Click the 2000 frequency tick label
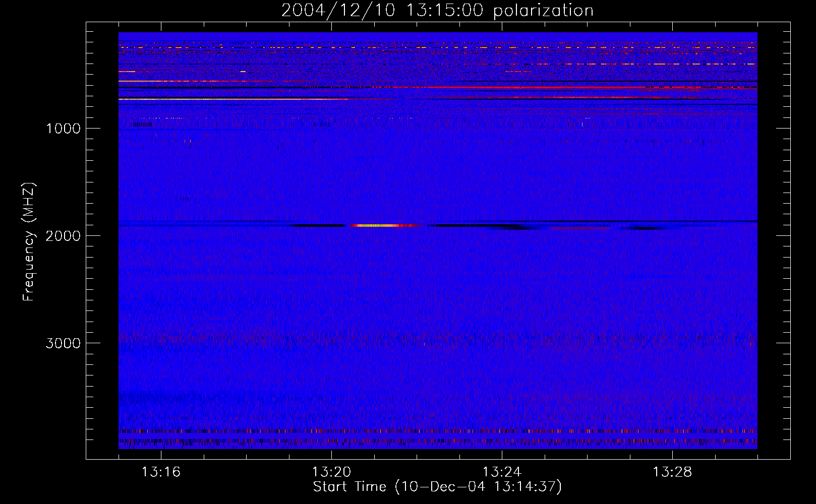The height and width of the screenshot is (504, 816). (x=63, y=236)
